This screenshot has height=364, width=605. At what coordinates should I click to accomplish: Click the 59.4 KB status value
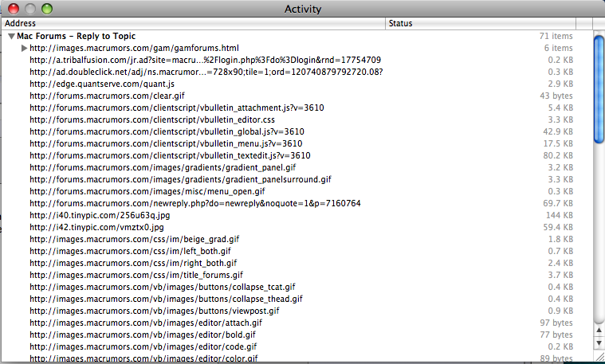[x=558, y=228]
